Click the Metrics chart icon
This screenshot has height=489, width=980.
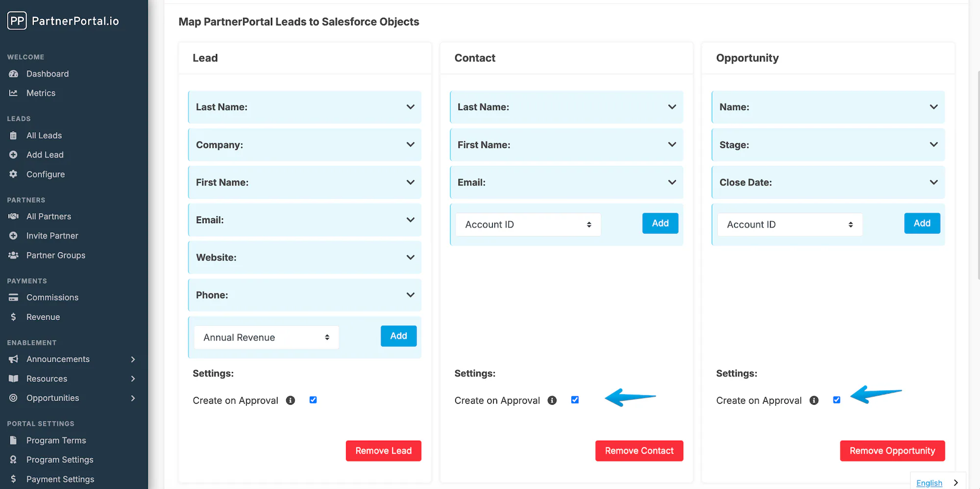pos(13,93)
